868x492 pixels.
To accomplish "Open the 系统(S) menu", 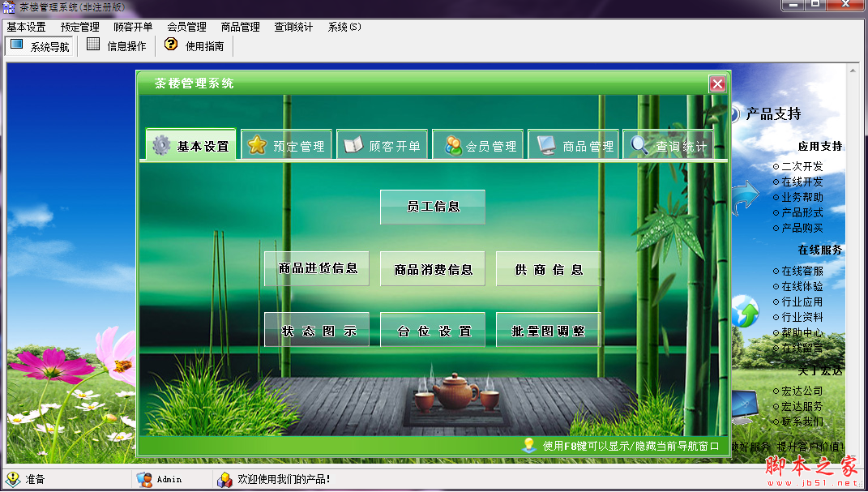I will 345,27.
